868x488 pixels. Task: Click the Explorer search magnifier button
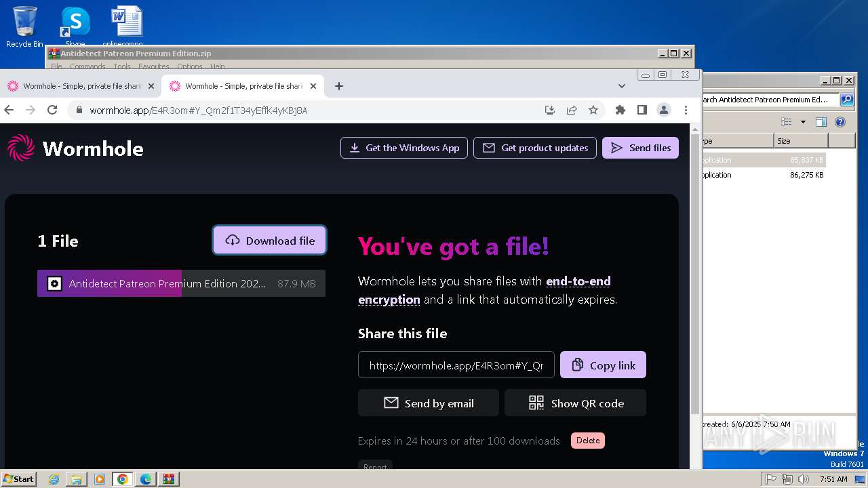pos(847,100)
